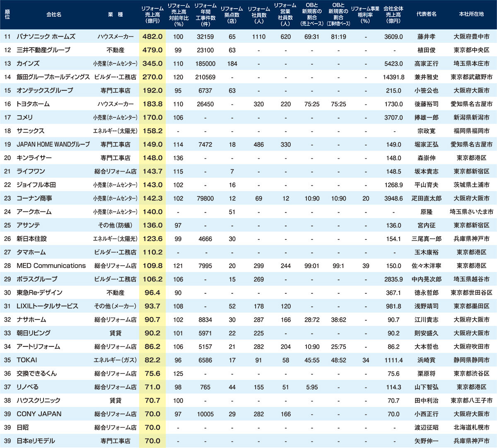Screen dimensions: 497x448
Task: Click the サニックス company name
Action: (30, 131)
